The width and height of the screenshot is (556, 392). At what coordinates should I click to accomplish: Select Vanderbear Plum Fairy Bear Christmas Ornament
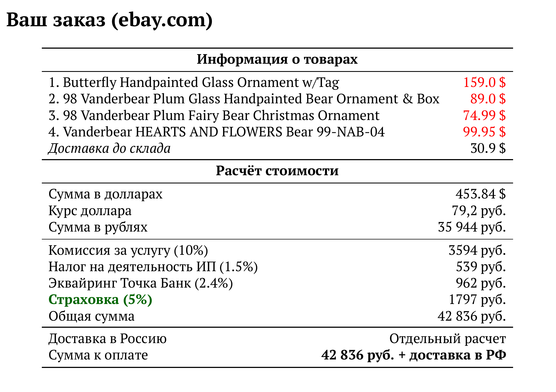(x=214, y=115)
